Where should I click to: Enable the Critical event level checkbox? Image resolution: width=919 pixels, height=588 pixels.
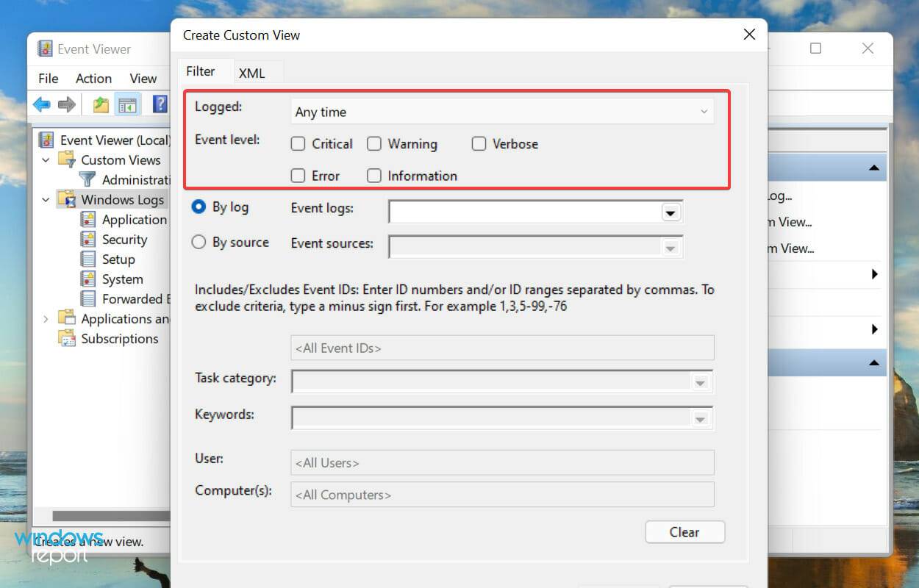[298, 143]
